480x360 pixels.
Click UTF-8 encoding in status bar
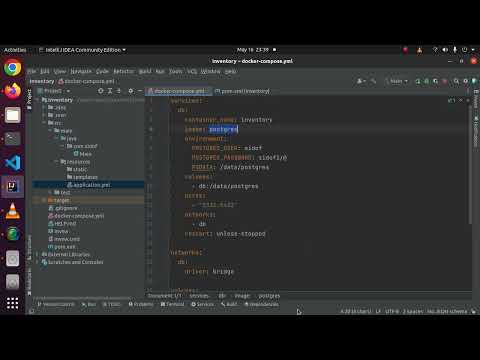coord(392,311)
